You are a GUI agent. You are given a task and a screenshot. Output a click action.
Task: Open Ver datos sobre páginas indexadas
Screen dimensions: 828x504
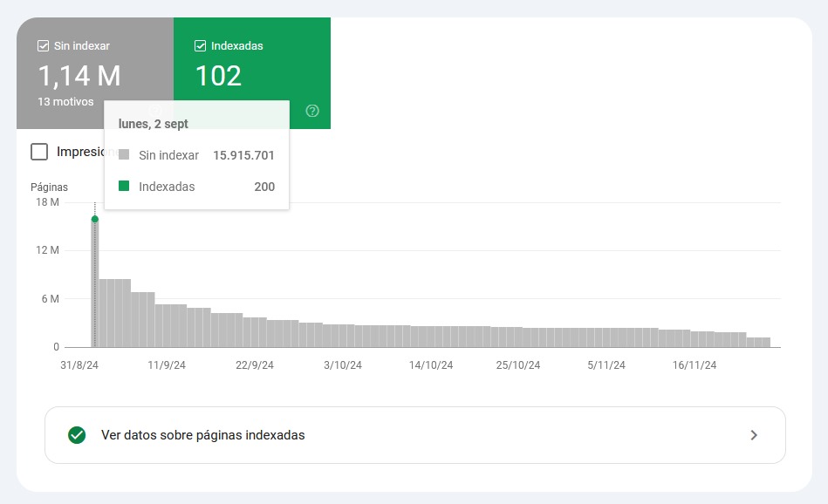[415, 435]
